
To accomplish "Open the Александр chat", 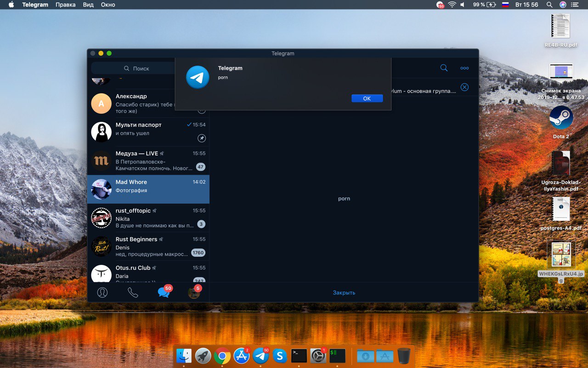I will pyautogui.click(x=148, y=103).
